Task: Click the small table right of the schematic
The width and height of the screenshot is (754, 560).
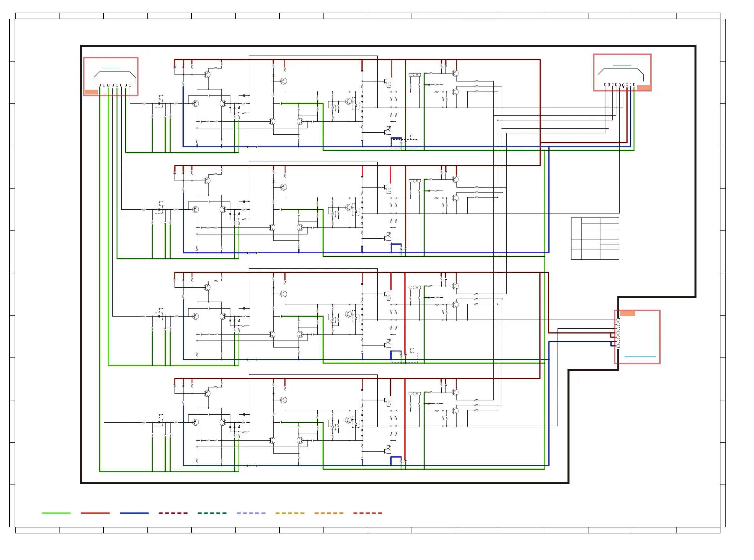Action: (x=595, y=239)
